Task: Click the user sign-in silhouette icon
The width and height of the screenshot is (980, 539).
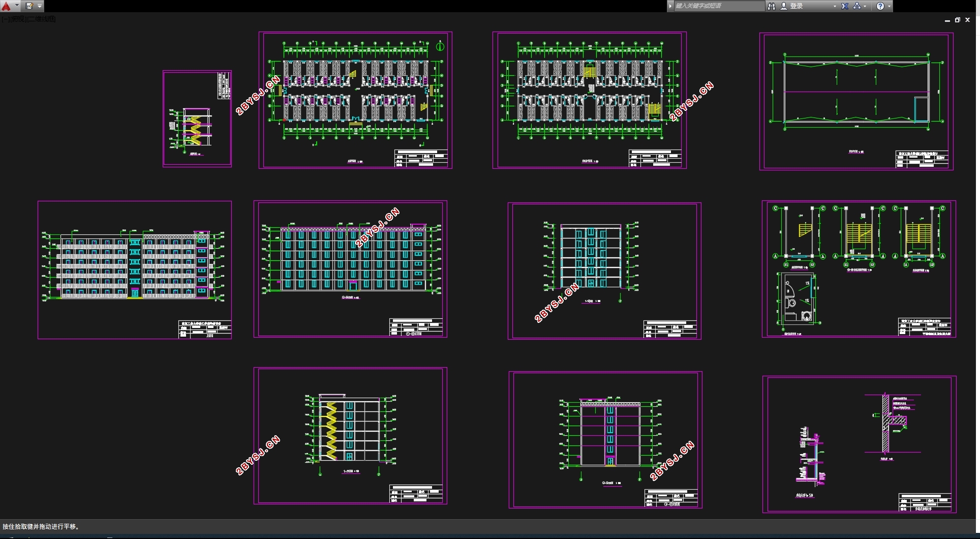Action: click(x=784, y=6)
